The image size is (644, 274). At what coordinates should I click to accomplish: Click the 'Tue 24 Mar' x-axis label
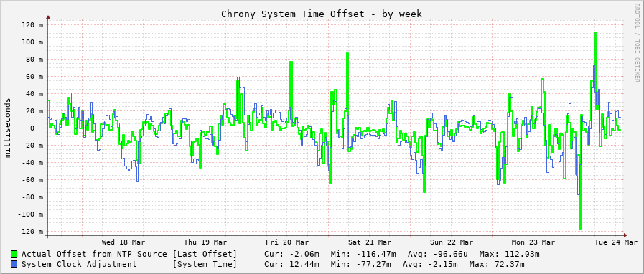pos(616,242)
